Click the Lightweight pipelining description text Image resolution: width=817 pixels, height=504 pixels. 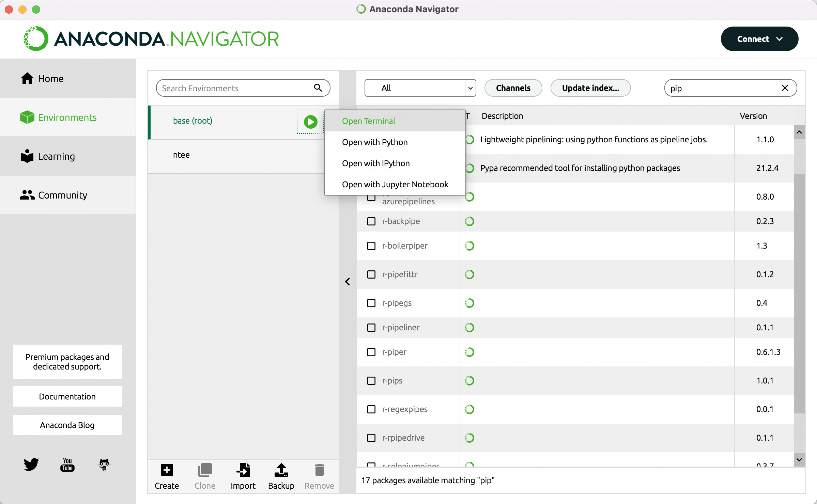pyautogui.click(x=594, y=139)
